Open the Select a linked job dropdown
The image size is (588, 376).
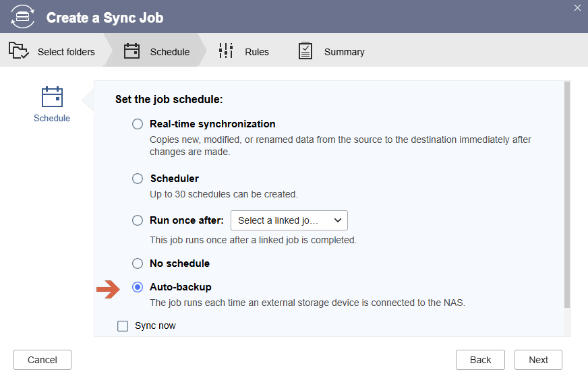tap(289, 220)
